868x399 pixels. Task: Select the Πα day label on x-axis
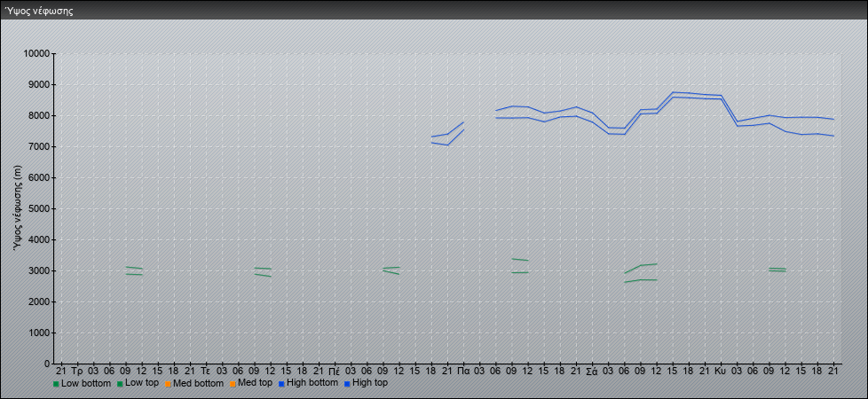pos(463,370)
